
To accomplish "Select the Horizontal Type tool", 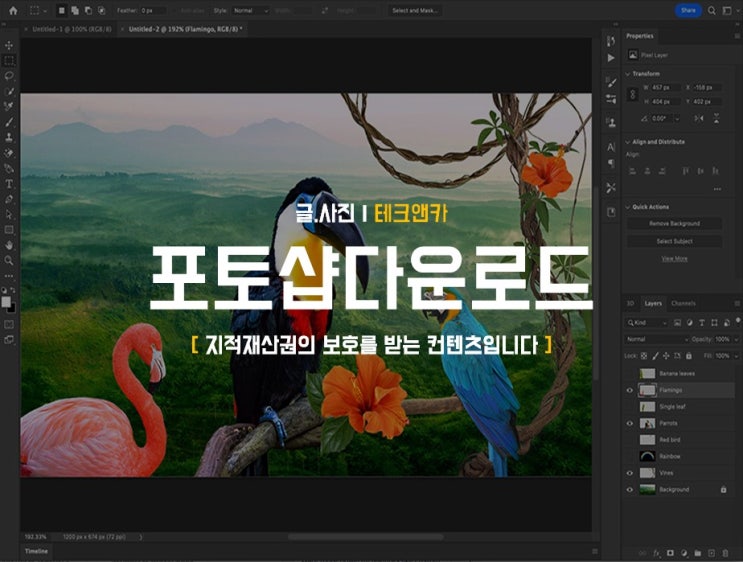I will pos(9,184).
